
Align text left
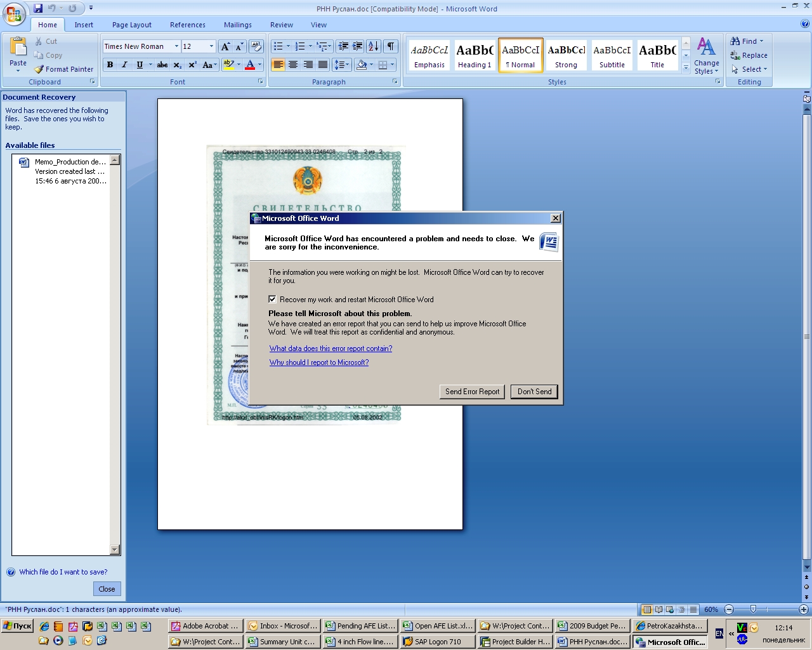(x=278, y=65)
